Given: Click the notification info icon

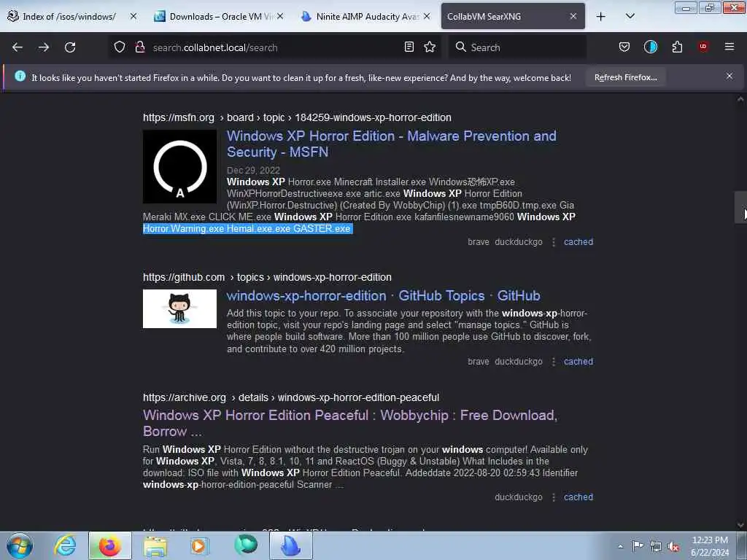Looking at the screenshot, I should [20, 76].
